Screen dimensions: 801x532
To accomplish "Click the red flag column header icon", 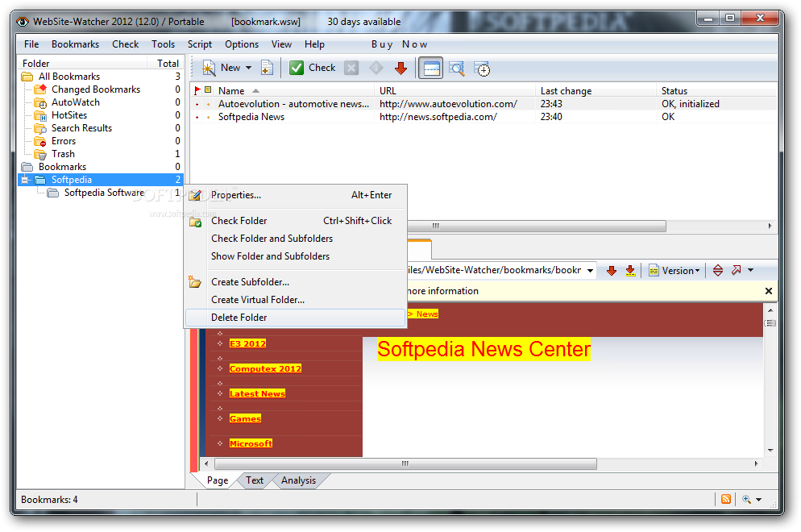I will tap(197, 91).
